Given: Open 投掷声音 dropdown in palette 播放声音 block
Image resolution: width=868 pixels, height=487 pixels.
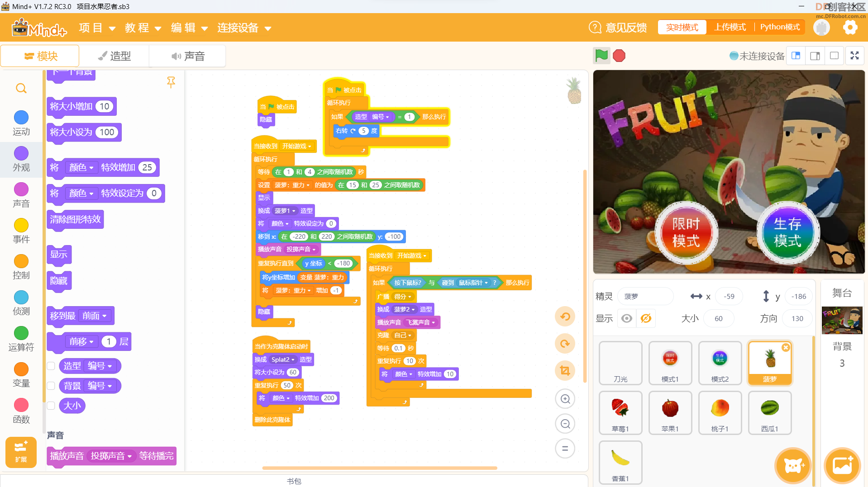Looking at the screenshot, I should click(111, 456).
